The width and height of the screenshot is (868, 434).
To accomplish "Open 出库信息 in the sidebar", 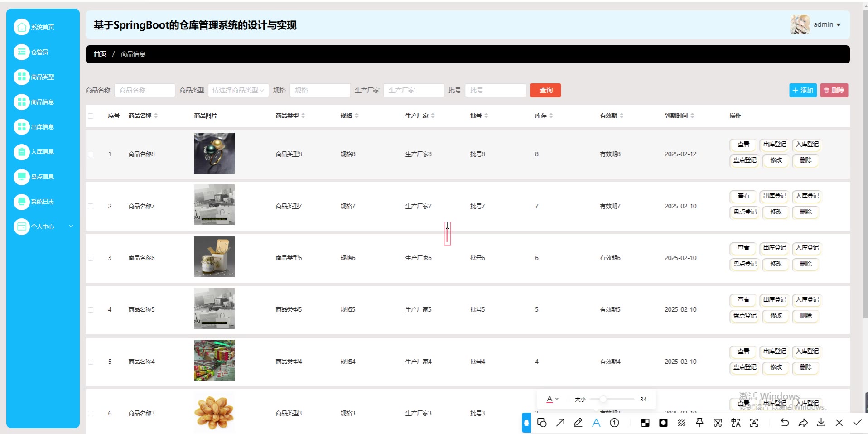I will click(42, 127).
